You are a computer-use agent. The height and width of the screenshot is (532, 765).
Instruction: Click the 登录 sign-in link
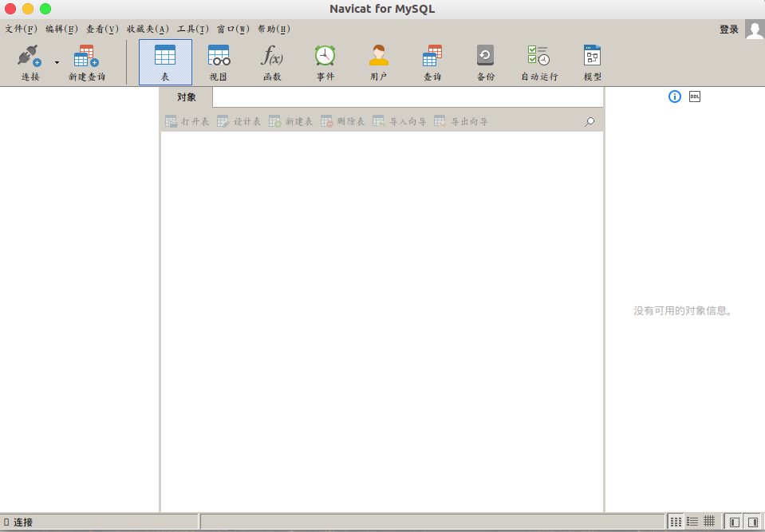[729, 30]
